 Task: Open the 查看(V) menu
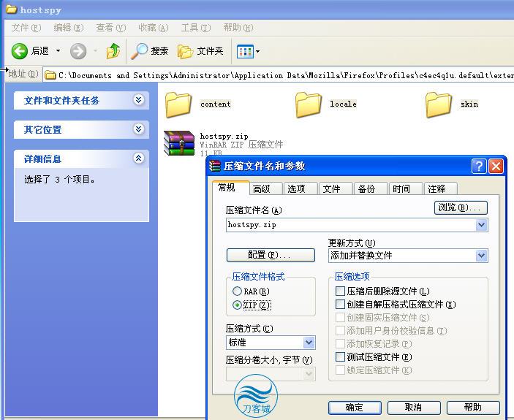[x=111, y=28]
